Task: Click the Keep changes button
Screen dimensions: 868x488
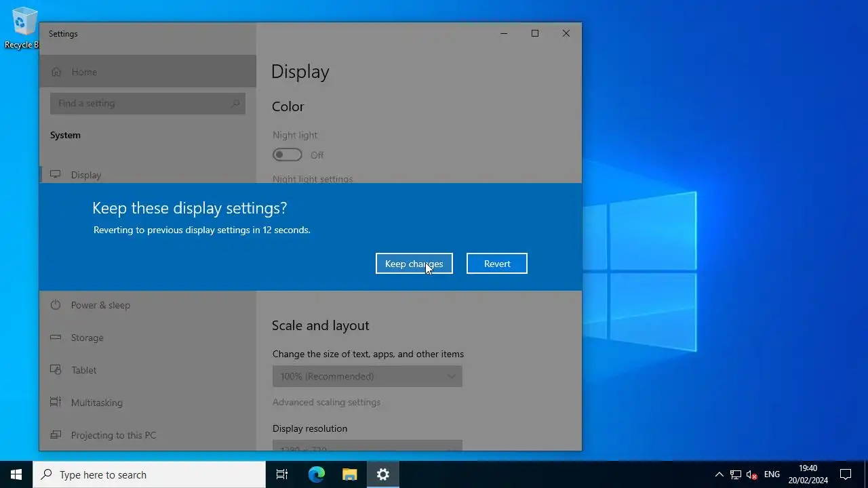Action: point(414,264)
